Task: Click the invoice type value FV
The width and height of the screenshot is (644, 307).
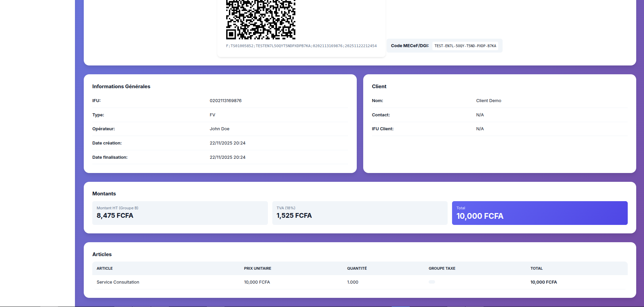Action: pos(212,115)
